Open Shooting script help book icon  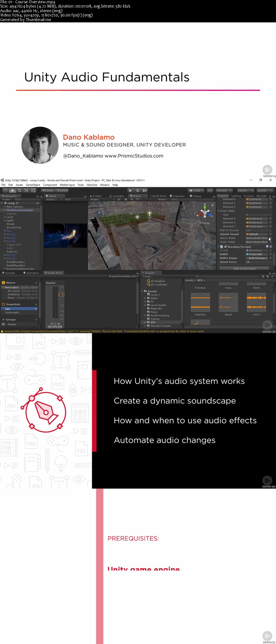[267, 247]
